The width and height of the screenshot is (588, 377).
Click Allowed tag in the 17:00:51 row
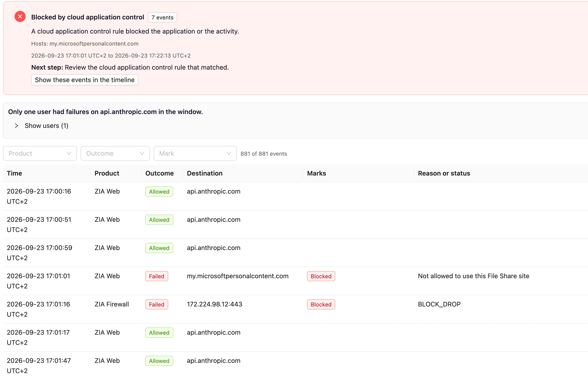[x=159, y=219]
